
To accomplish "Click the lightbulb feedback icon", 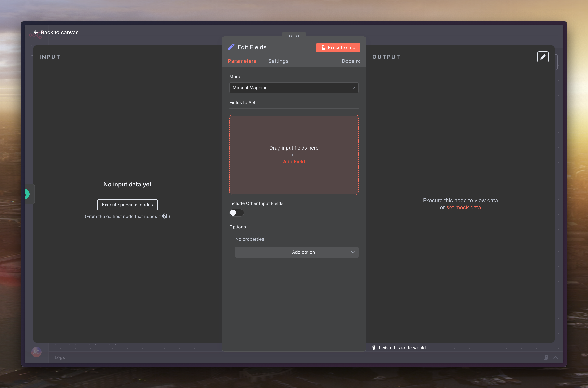I will (374, 348).
